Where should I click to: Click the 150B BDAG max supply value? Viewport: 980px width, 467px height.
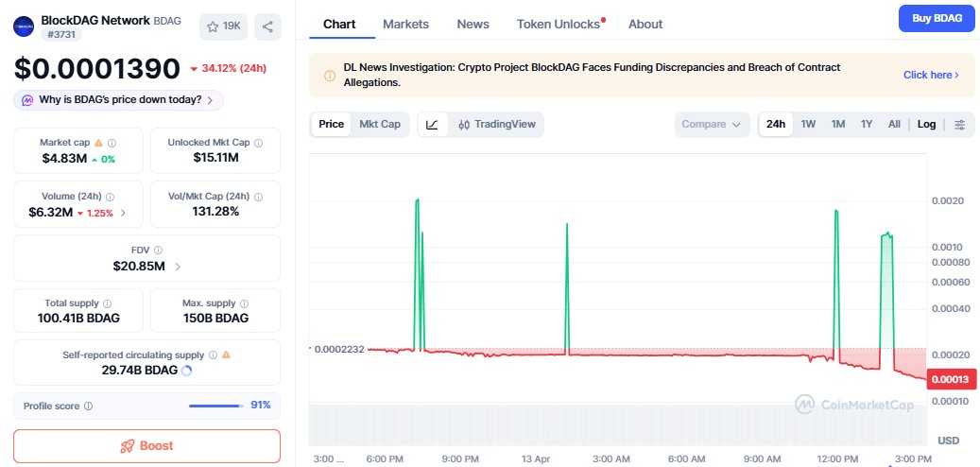215,319
